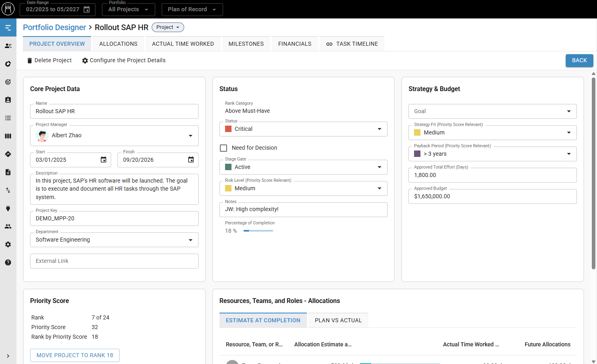
Task: Click the Configure Project Details gear icon
Action: point(85,61)
